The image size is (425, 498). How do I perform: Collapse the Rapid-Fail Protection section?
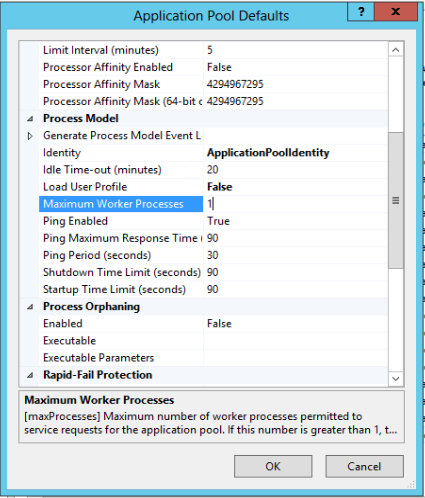point(30,375)
